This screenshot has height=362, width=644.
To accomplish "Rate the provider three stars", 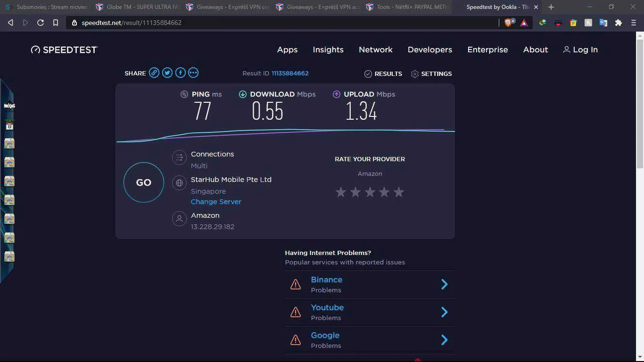I will [x=370, y=192].
